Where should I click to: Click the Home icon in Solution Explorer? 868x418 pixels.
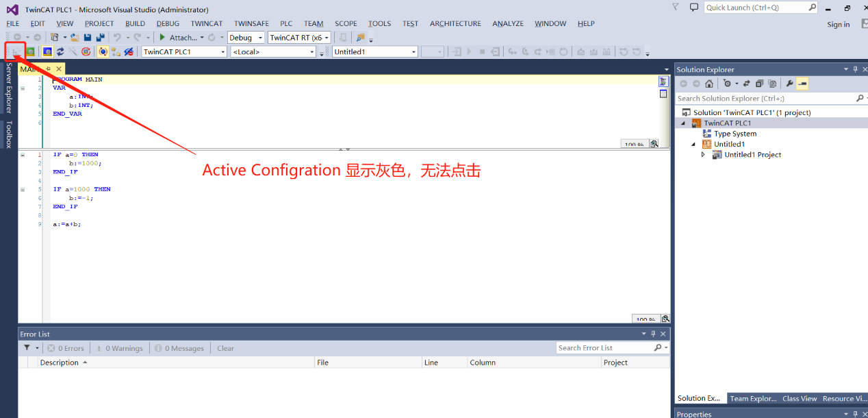coord(709,83)
